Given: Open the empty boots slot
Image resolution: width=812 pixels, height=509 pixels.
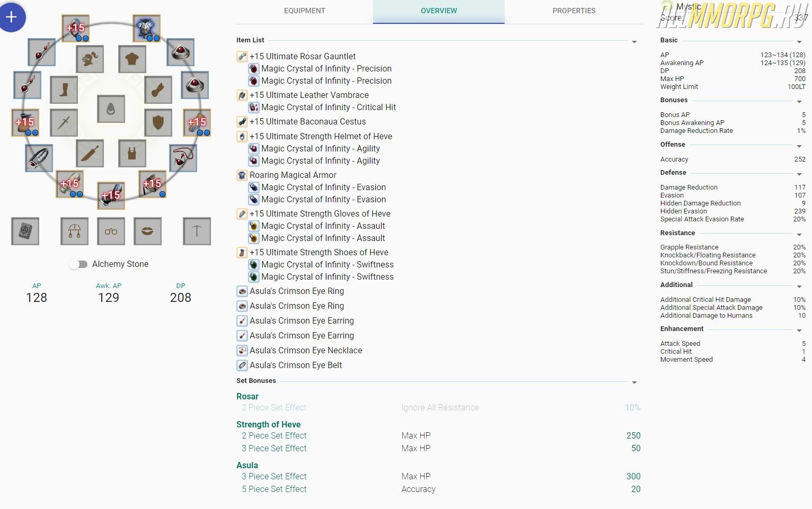Looking at the screenshot, I should click(64, 90).
